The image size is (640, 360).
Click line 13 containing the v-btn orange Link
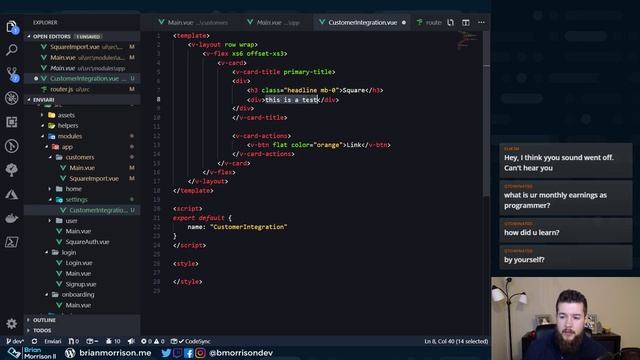click(x=318, y=145)
